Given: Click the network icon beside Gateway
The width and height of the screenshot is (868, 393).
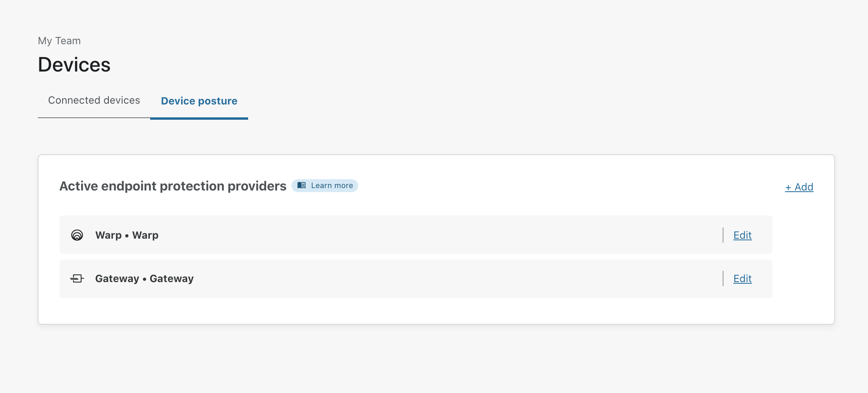Looking at the screenshot, I should pyautogui.click(x=77, y=278).
